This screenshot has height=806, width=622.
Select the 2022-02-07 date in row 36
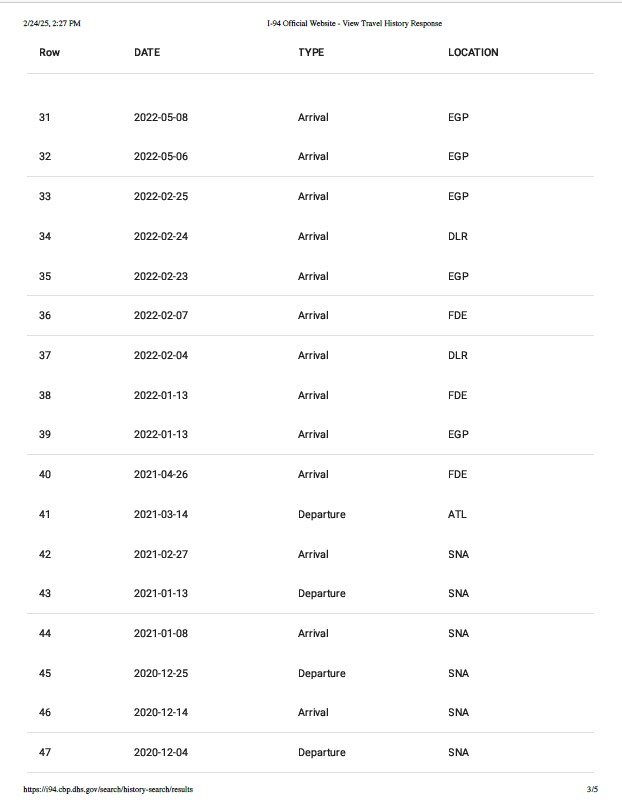161,315
